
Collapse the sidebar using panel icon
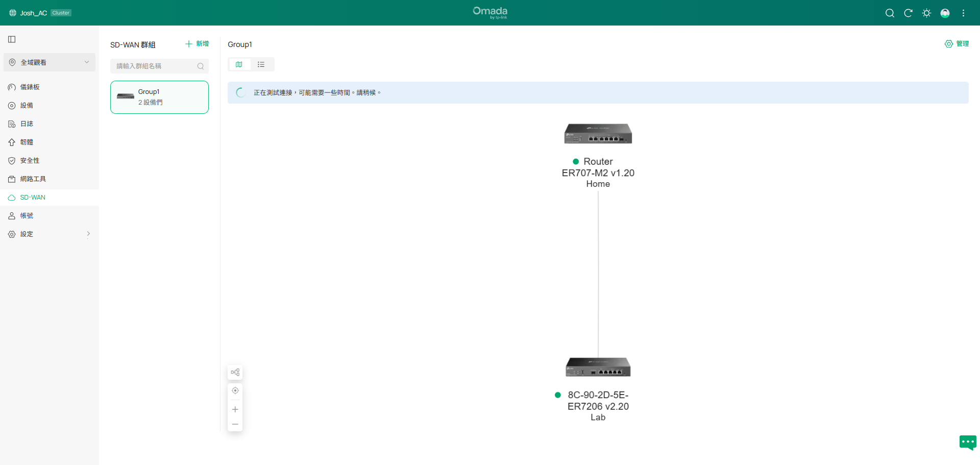12,39
